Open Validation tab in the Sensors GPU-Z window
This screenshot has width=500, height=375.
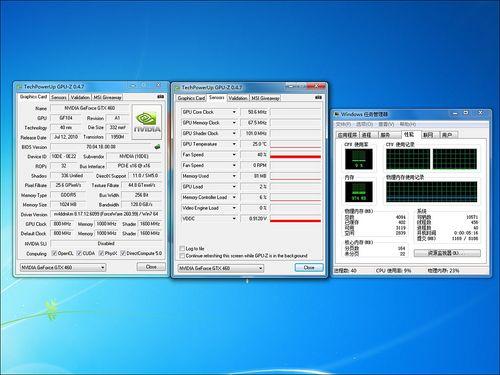(238, 98)
